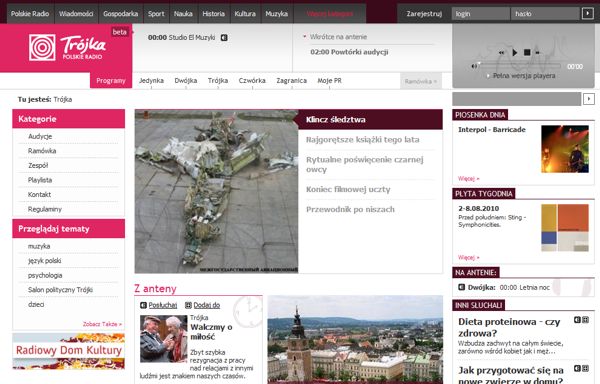The image size is (600, 384).
Task: Click the Trójka Polskie Radio logo
Action: tap(67, 47)
